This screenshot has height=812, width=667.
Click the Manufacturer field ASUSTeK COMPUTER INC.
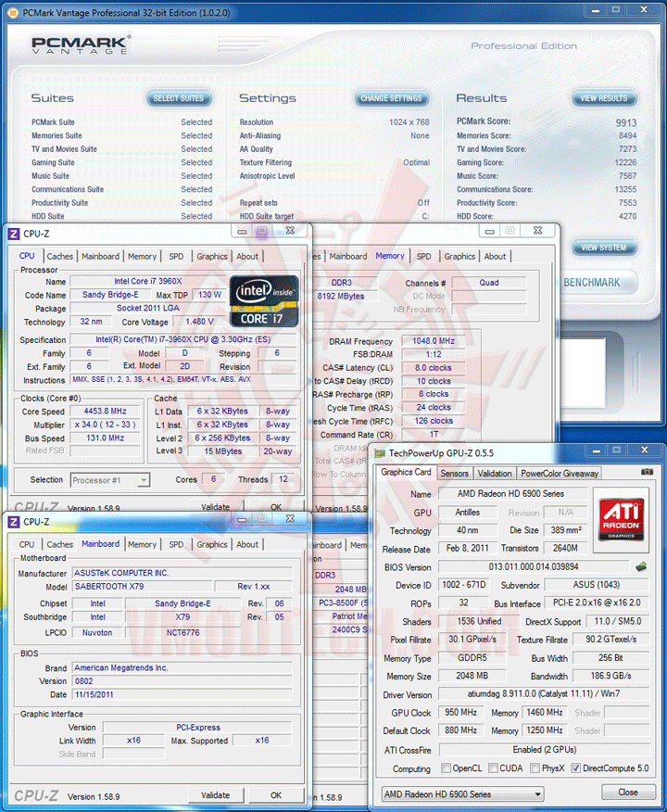click(x=182, y=573)
